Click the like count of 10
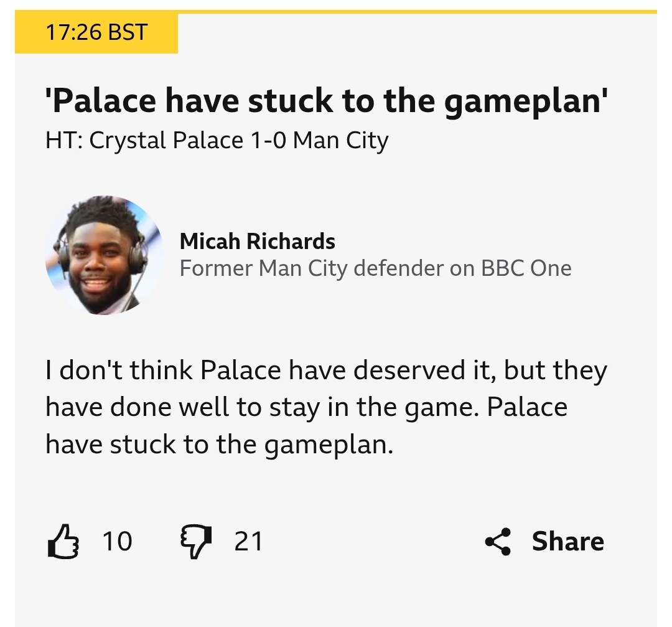 coord(117,541)
